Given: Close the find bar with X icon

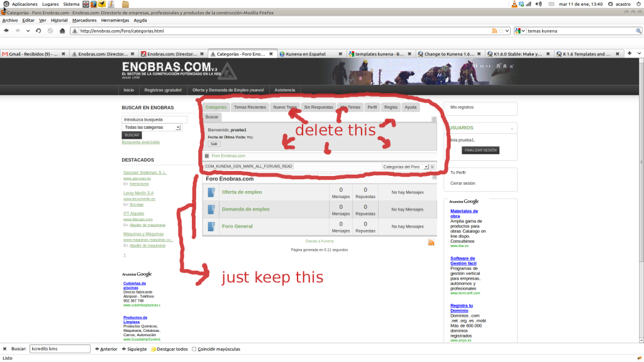Looking at the screenshot, I should pos(5,349).
